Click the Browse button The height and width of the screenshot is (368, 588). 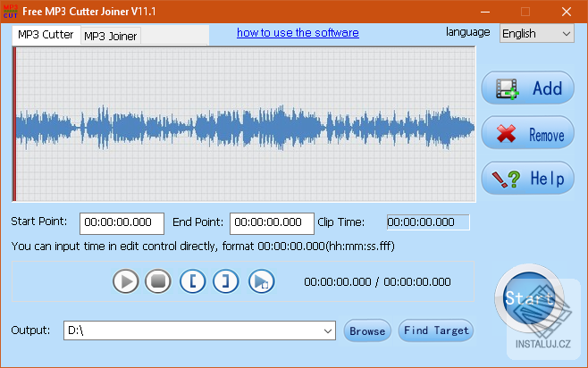pyautogui.click(x=367, y=330)
